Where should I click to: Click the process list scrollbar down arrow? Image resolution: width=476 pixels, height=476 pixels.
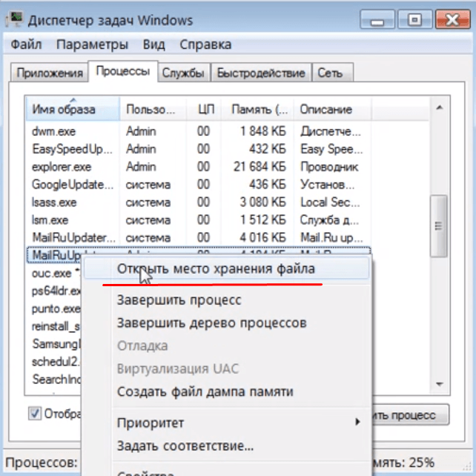click(439, 384)
